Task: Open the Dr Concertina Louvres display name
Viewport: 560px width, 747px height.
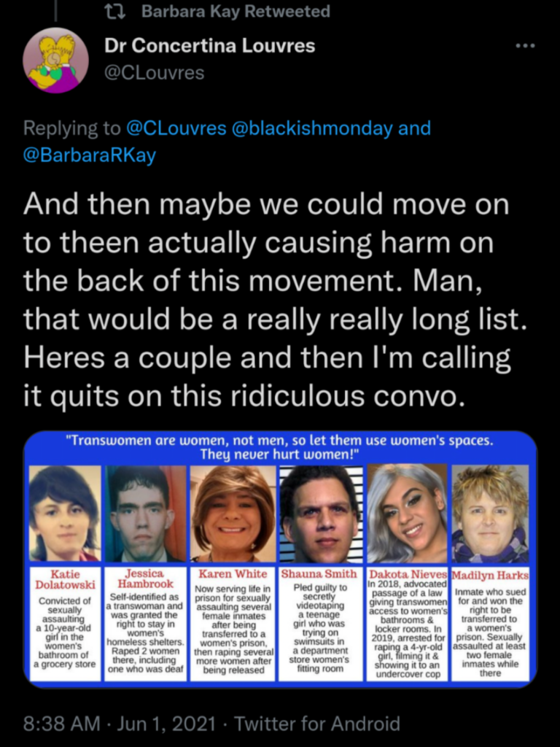Action: 209,46
